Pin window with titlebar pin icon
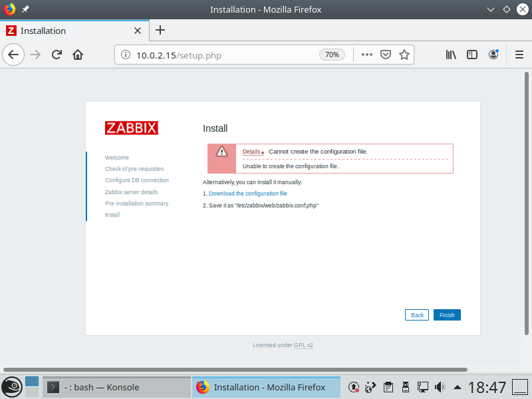The width and height of the screenshot is (532, 399). [x=25, y=9]
